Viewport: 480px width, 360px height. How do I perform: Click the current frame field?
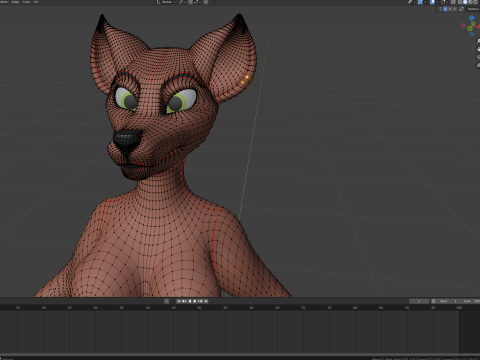tap(419, 301)
